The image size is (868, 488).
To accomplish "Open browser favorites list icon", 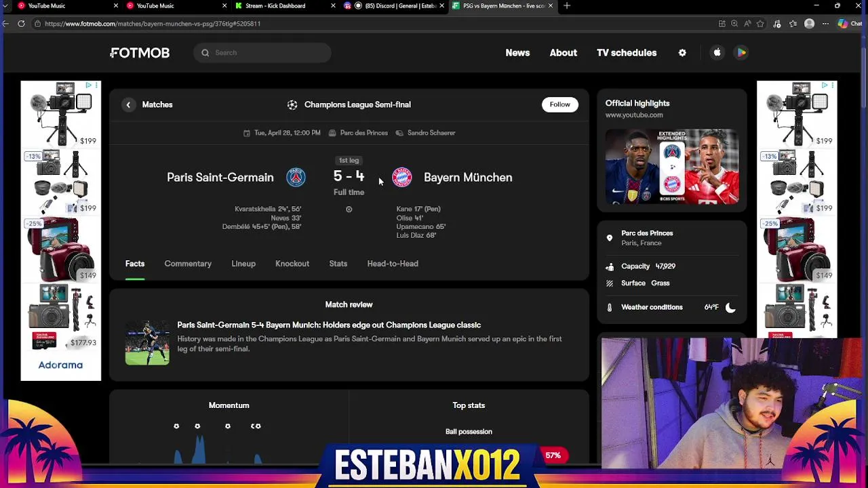I will (x=793, y=24).
